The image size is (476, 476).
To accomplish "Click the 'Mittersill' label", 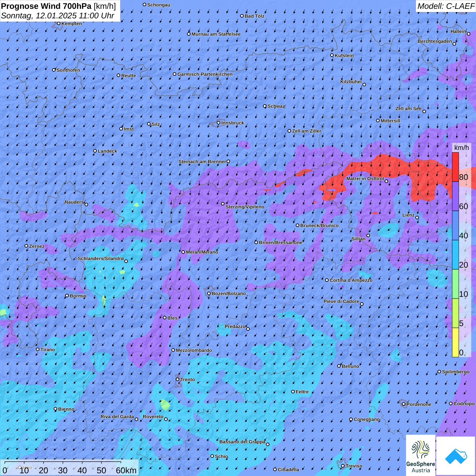I will click(x=390, y=121).
